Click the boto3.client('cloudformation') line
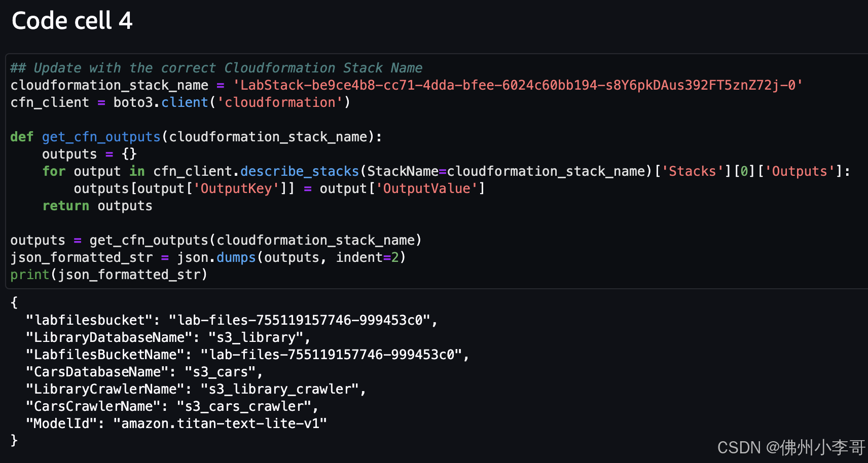868x463 pixels. click(180, 102)
